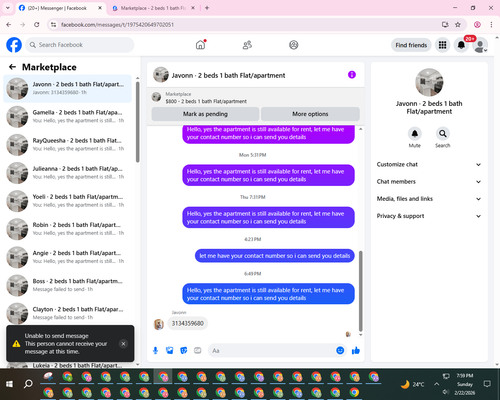Open the Julieanna conversation
500x400 pixels.
pyautogui.click(x=68, y=173)
